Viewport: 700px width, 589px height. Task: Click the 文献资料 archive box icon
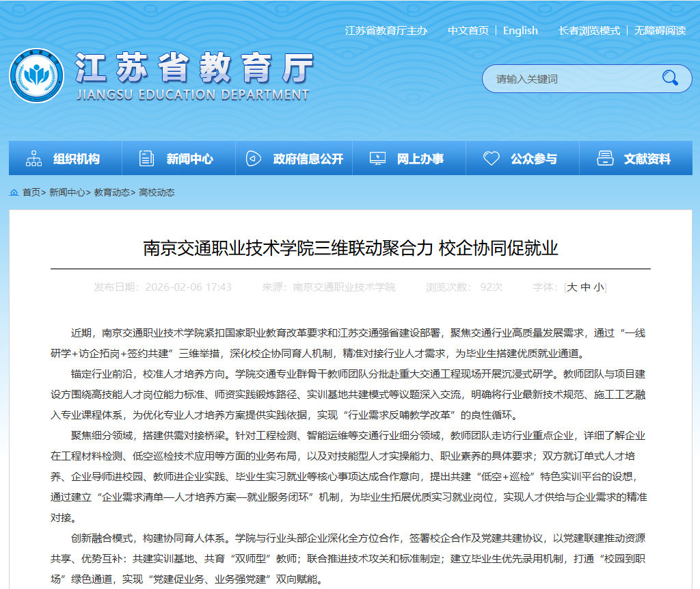tap(605, 159)
